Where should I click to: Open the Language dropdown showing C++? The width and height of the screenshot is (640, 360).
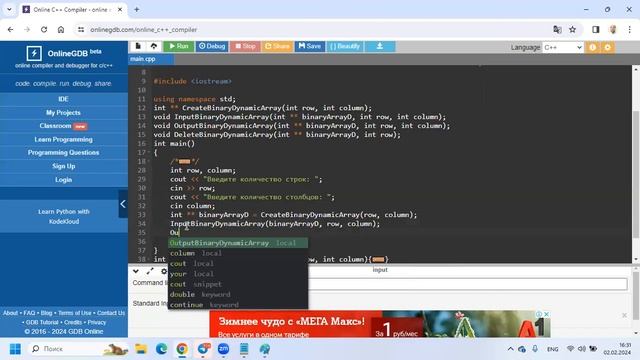click(562, 47)
